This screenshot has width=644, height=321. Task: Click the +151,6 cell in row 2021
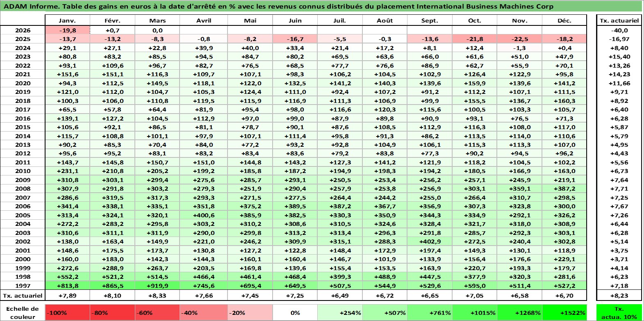67,74
